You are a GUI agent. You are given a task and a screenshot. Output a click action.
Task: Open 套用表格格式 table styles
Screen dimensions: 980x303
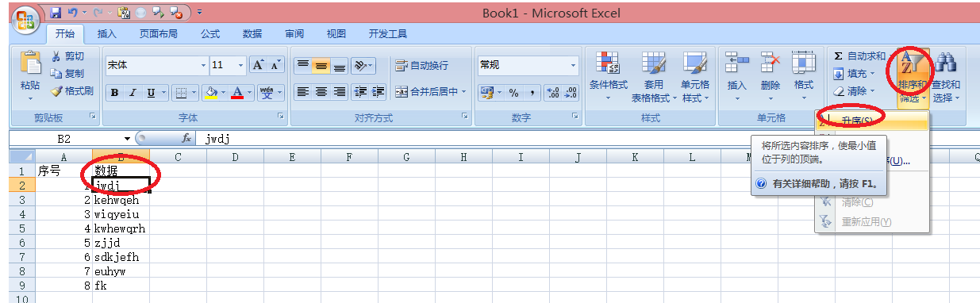654,77
